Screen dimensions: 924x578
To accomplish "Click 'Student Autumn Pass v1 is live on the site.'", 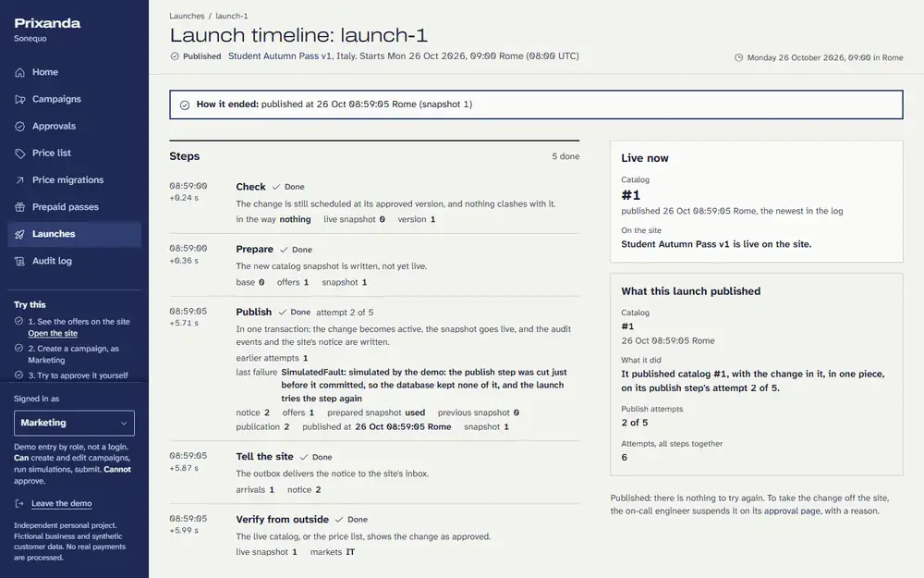I will 716,244.
